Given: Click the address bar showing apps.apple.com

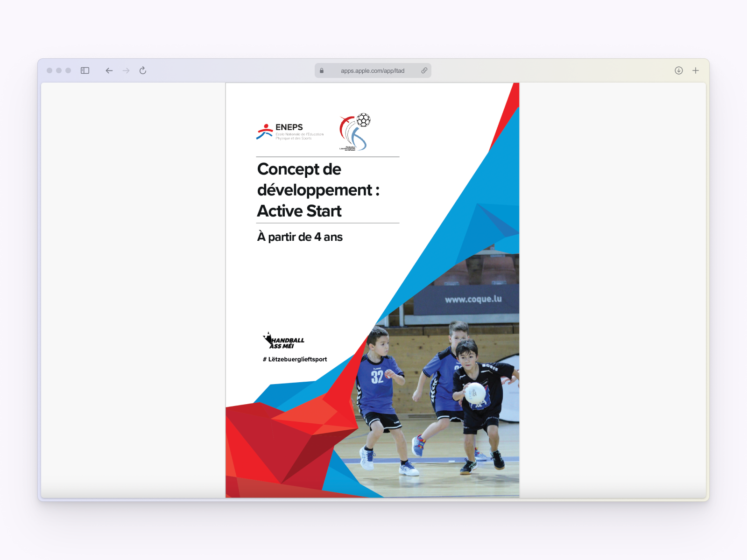Looking at the screenshot, I should coord(372,70).
